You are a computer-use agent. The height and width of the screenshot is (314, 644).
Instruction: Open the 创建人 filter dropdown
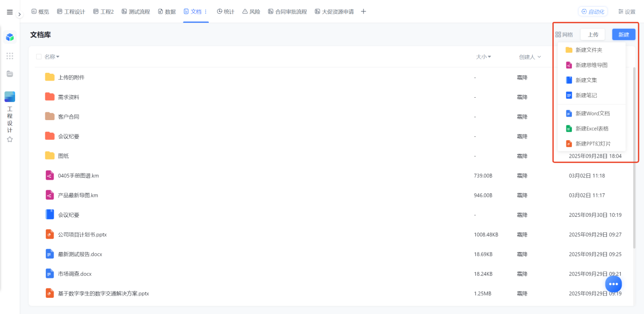pyautogui.click(x=530, y=57)
